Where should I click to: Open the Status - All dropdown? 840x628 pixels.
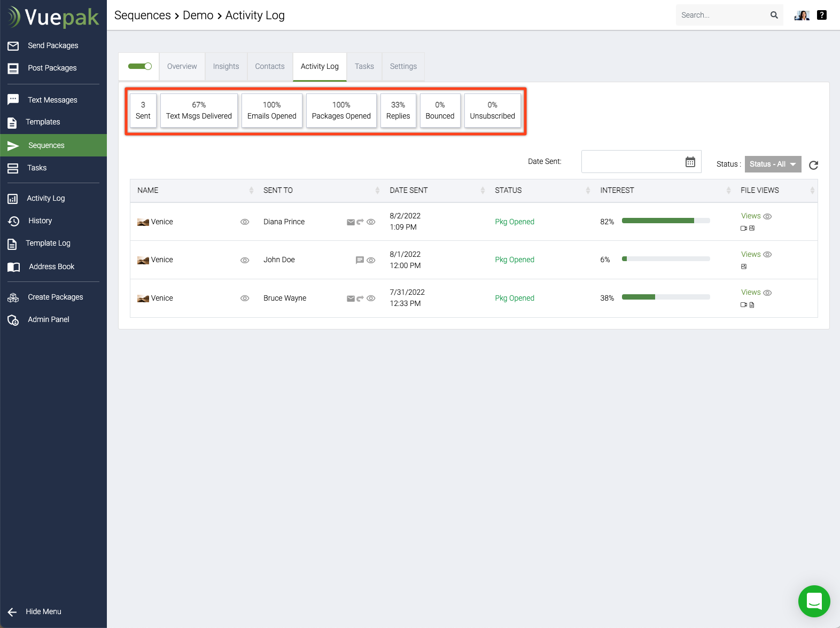coord(773,164)
